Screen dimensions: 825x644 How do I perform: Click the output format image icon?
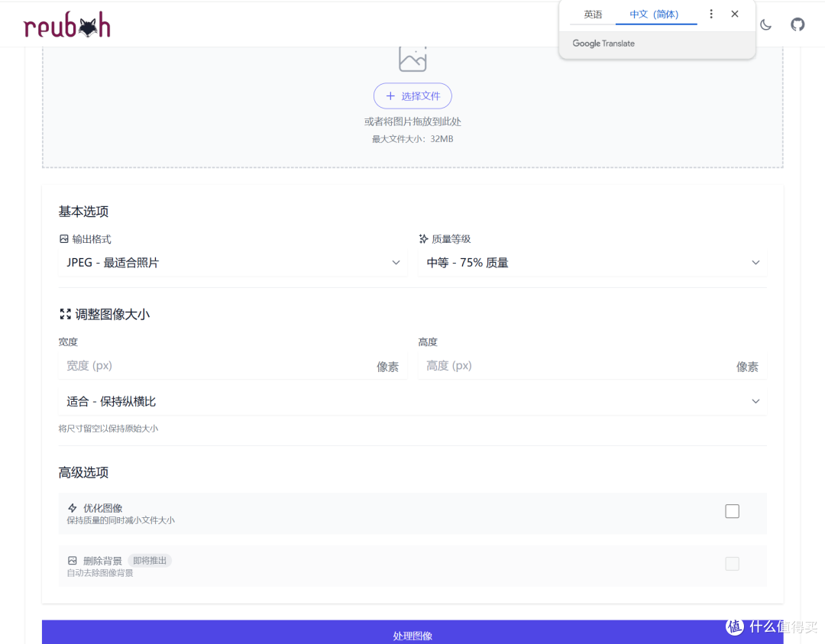(x=63, y=239)
